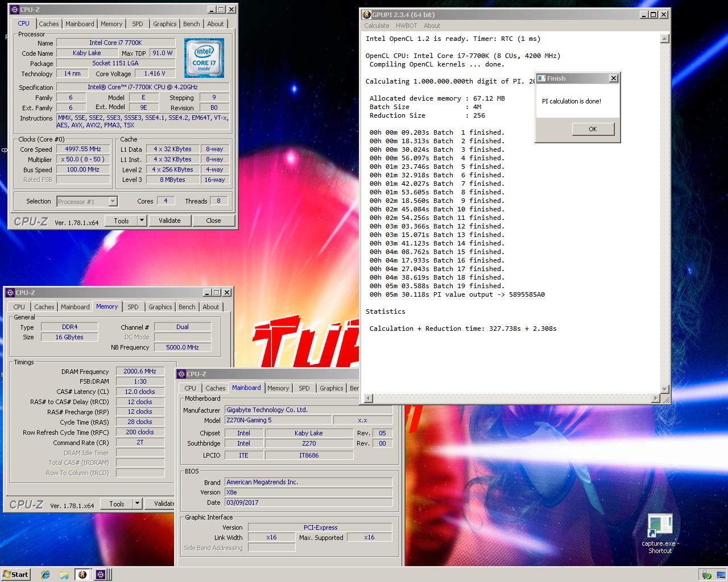
Task: Click Tools button in memory CPU-Z window
Action: [x=117, y=504]
